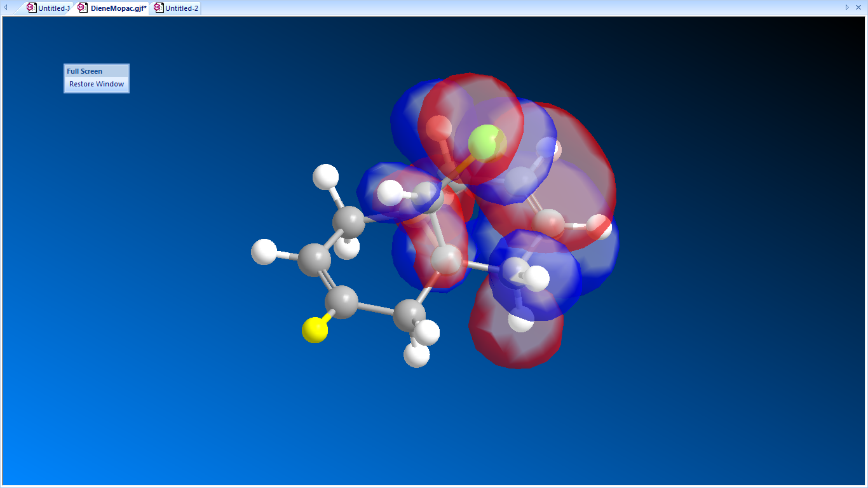The height and width of the screenshot is (488, 868).
Task: Select the leftmost white hydrogen atom
Action: click(264, 252)
